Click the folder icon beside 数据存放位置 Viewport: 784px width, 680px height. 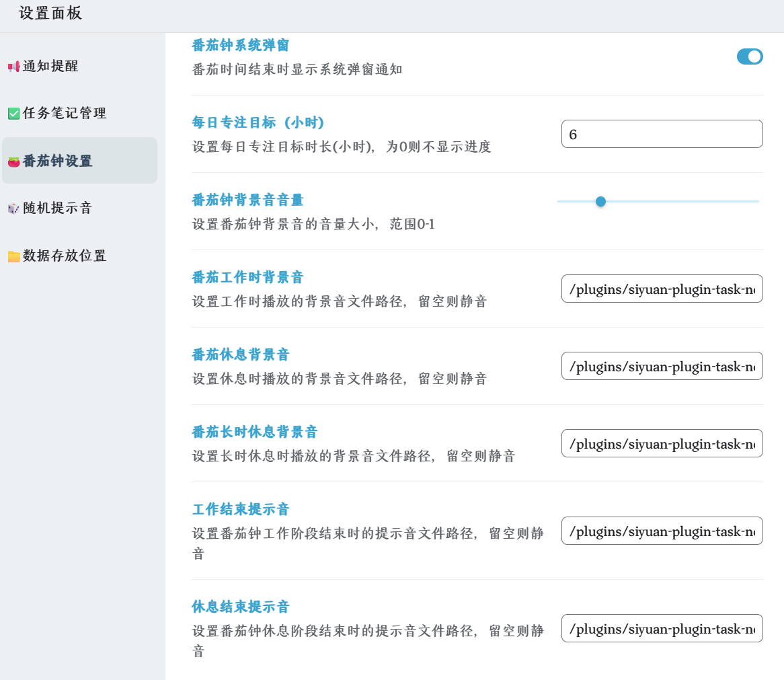(13, 256)
